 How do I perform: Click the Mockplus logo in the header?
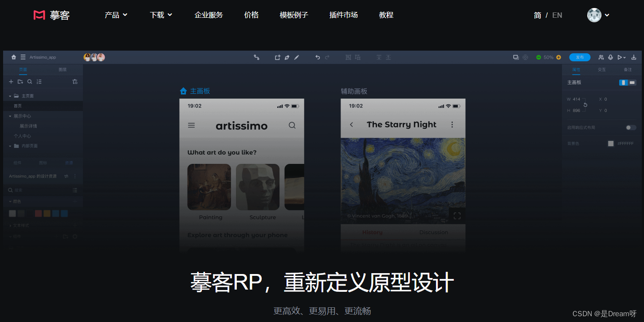pos(51,15)
